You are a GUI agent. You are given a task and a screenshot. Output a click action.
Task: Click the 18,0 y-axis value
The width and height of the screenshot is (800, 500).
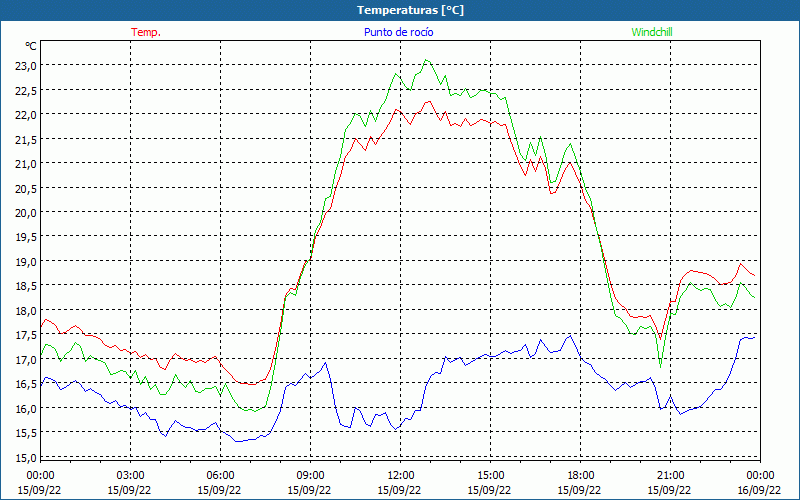tap(26, 311)
